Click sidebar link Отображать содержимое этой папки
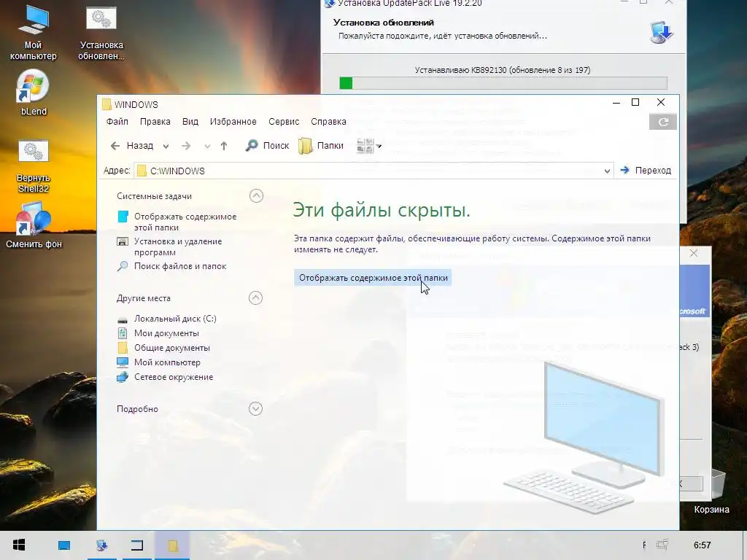The height and width of the screenshot is (560, 747). [185, 222]
